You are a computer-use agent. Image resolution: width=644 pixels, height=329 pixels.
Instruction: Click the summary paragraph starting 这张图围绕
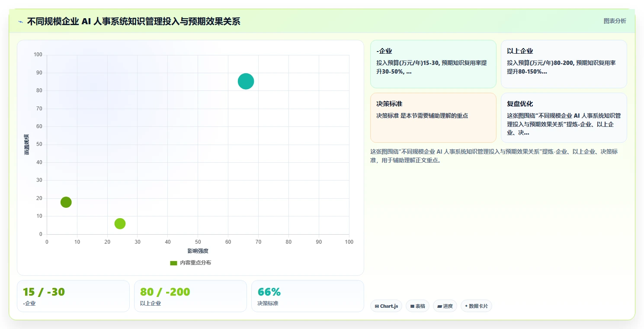click(x=494, y=156)
